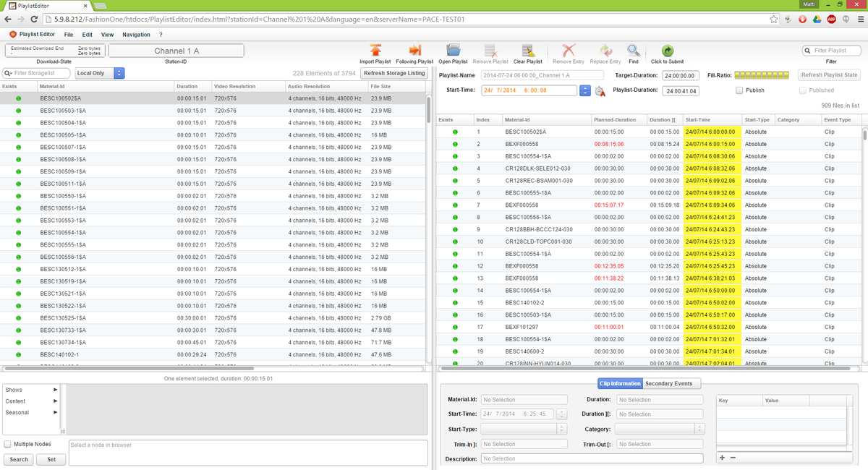The width and height of the screenshot is (868, 470).
Task: Click the Remove Entry red X icon
Action: tap(569, 50)
